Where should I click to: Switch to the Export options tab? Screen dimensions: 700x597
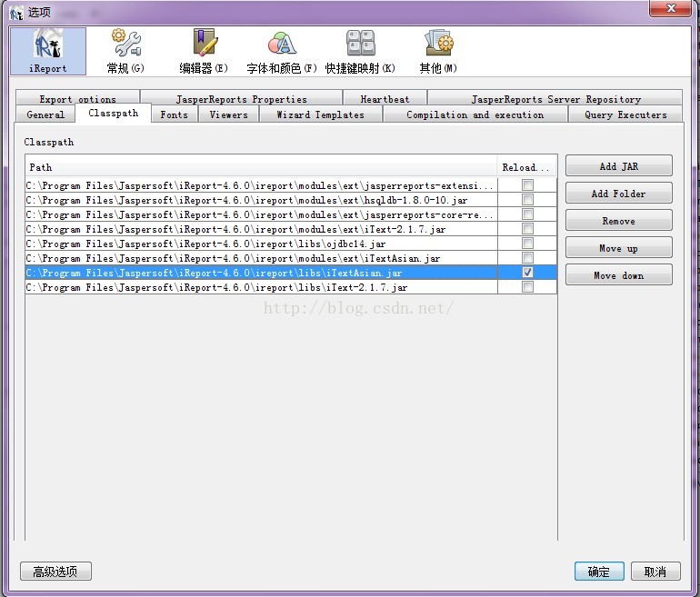(77, 98)
